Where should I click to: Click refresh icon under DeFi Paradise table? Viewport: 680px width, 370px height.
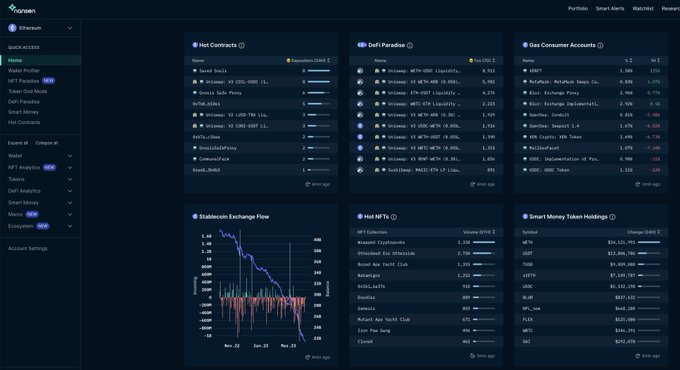click(x=472, y=184)
